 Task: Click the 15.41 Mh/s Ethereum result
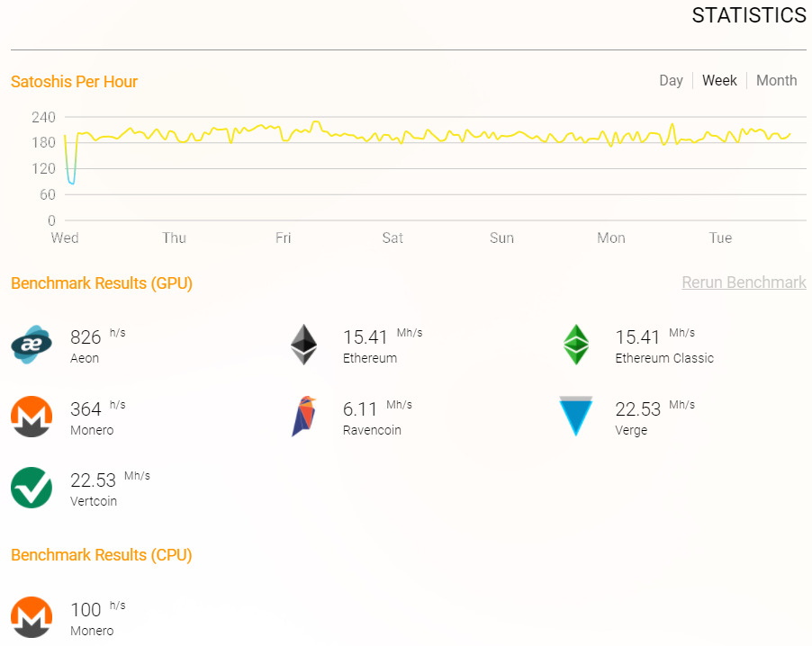click(x=365, y=337)
